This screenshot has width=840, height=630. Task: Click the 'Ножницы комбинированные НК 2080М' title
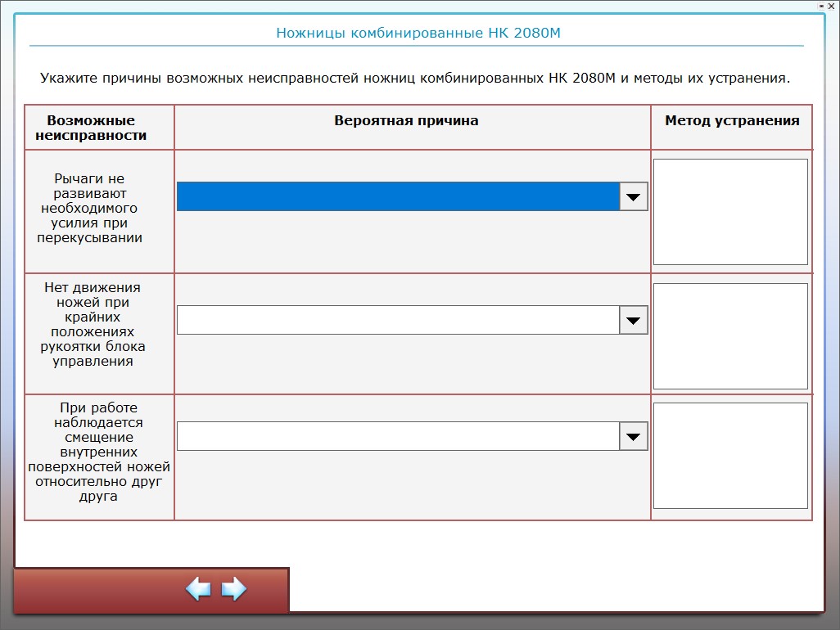coord(418,34)
